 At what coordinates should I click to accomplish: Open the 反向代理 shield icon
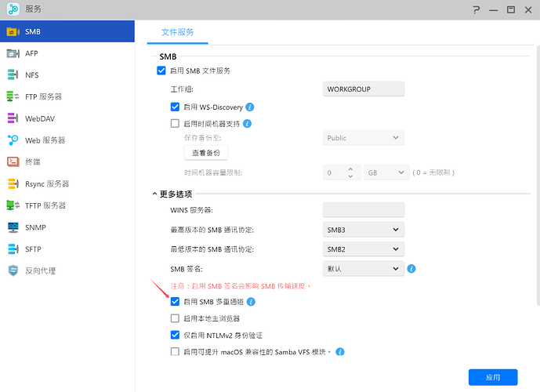click(x=13, y=270)
